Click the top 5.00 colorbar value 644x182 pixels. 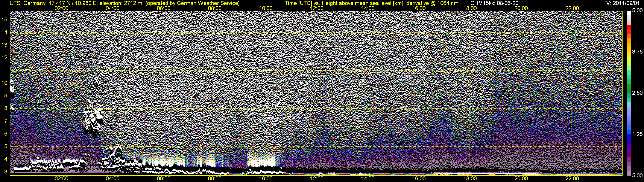637,11
